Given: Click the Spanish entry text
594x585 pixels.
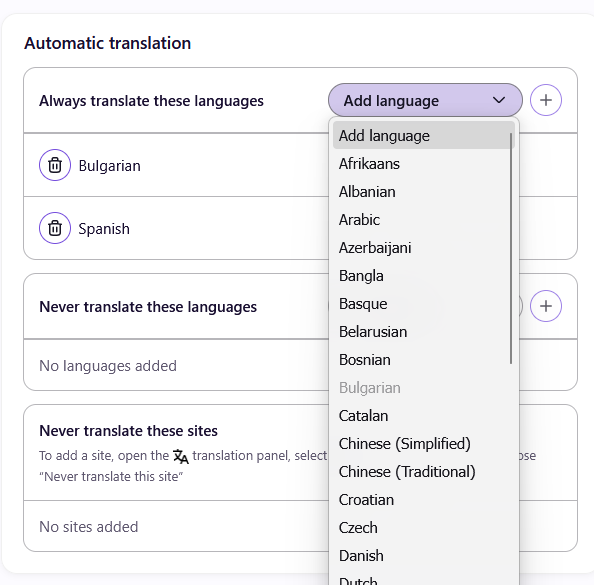Looking at the screenshot, I should click(104, 228).
